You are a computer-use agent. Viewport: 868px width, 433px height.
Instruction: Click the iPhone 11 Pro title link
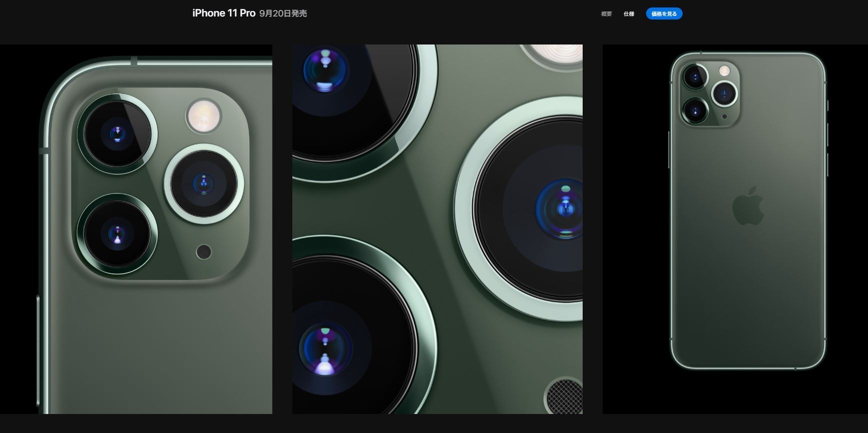point(224,13)
